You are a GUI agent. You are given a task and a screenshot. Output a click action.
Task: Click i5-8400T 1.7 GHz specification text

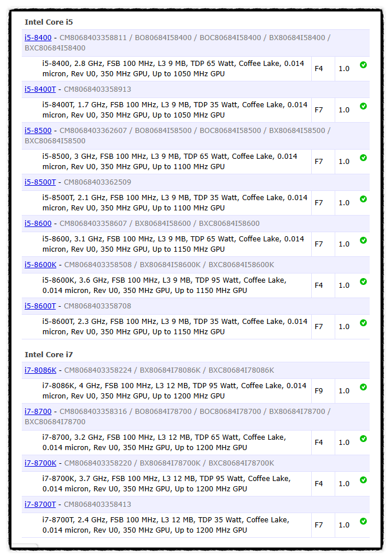click(175, 110)
